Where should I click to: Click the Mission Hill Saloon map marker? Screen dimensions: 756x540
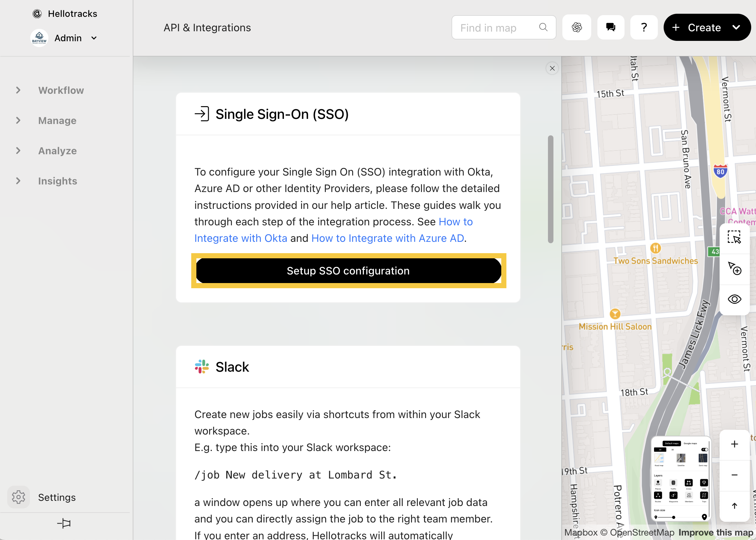point(615,314)
